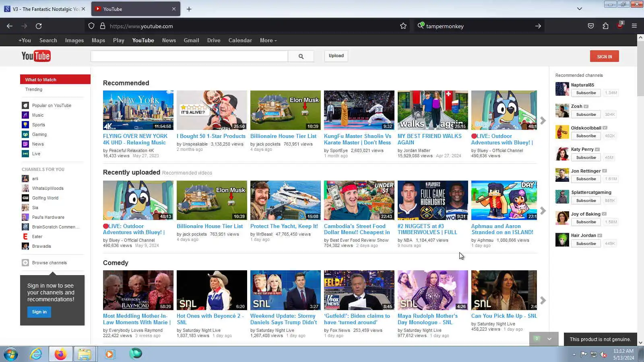The width and height of the screenshot is (644, 362).
Task: Open the Napturals5 channel avatar
Action: (x=562, y=89)
